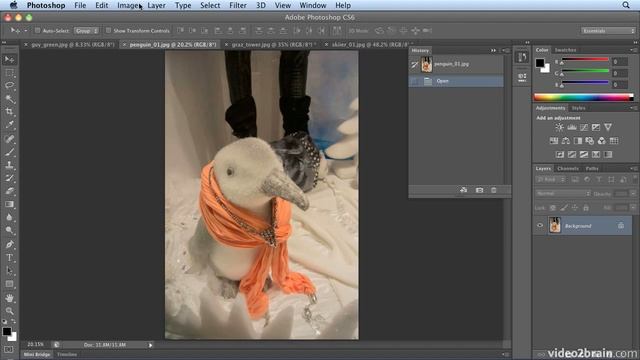640x360 pixels.
Task: Open the Image menu
Action: tap(128, 5)
